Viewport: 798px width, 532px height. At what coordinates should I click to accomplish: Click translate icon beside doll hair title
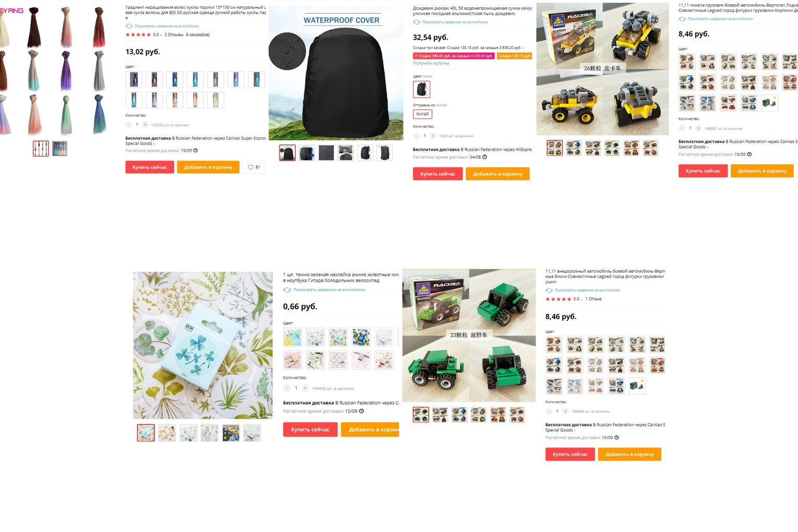pyautogui.click(x=129, y=26)
